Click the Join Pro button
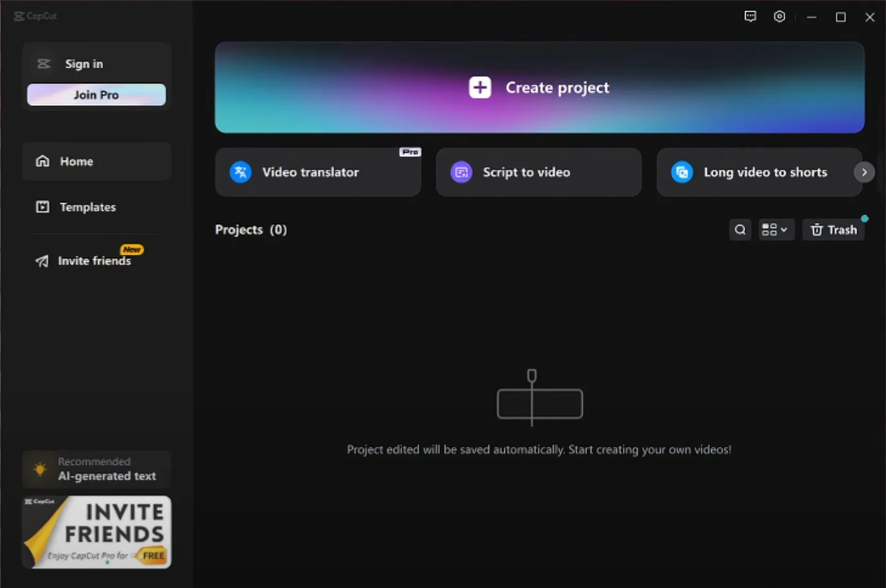This screenshot has width=886, height=588. [96, 95]
